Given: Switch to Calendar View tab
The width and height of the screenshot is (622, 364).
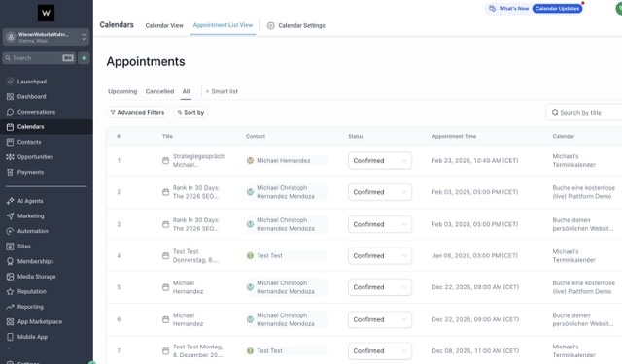Looking at the screenshot, I should click(x=164, y=25).
